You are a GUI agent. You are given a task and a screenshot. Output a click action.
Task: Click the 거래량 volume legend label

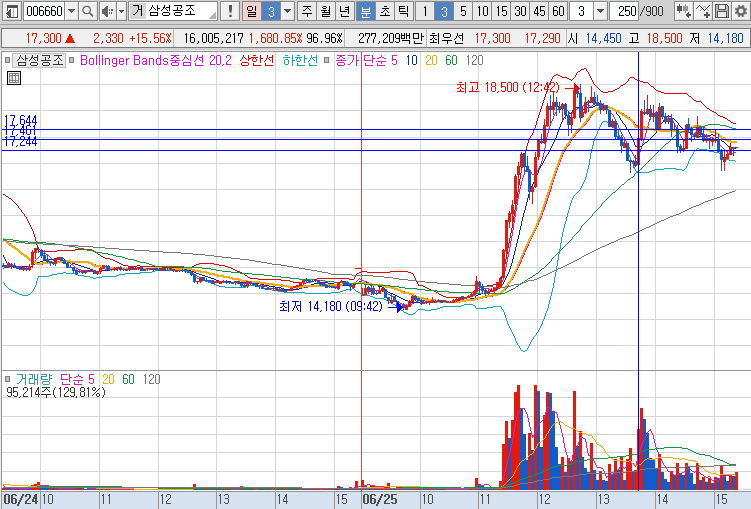34,379
